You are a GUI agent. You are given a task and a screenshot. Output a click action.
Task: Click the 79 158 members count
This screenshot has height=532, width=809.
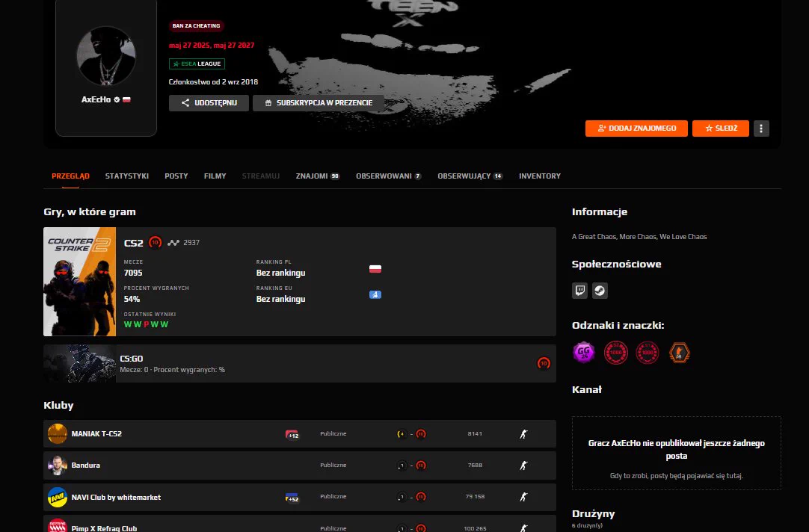pyautogui.click(x=475, y=497)
